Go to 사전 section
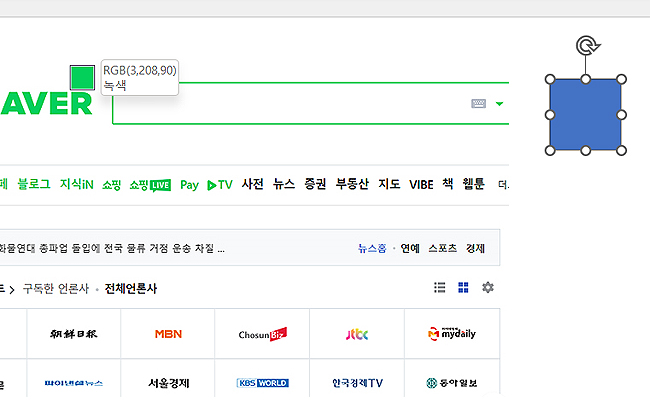Viewport: 650px width, 419px height. pos(252,184)
